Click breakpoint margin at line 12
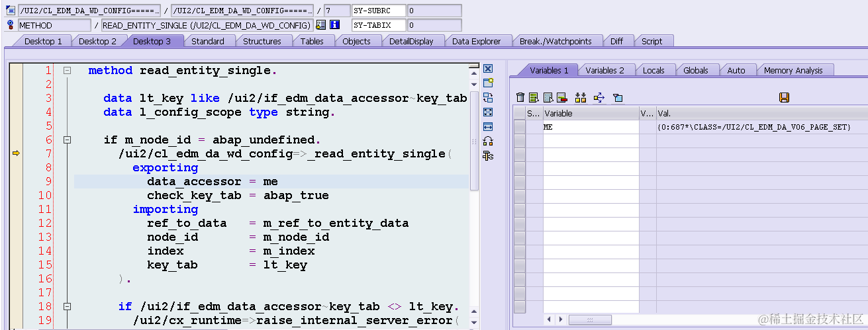The image size is (868, 330). 16,224
